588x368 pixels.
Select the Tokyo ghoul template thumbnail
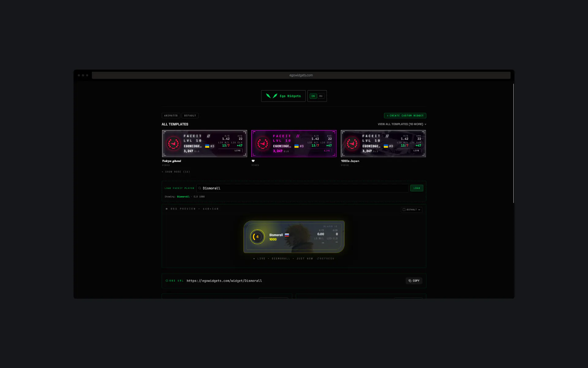coord(205,144)
